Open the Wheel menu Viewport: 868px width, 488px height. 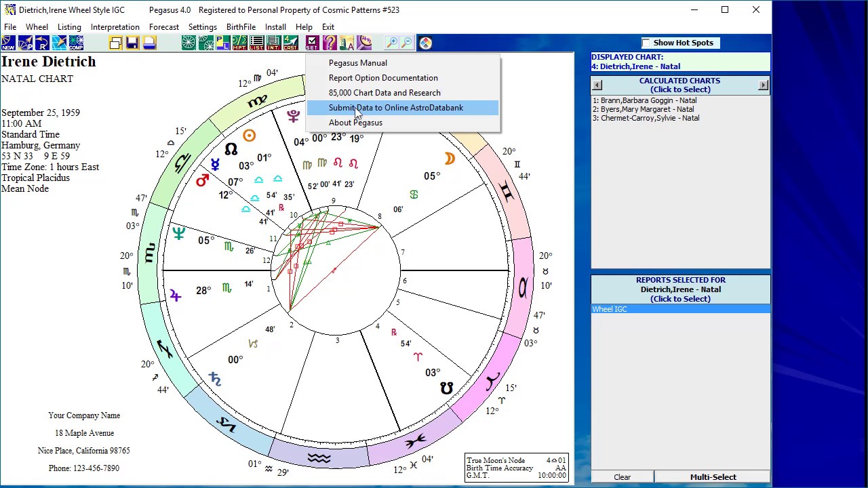[x=37, y=27]
